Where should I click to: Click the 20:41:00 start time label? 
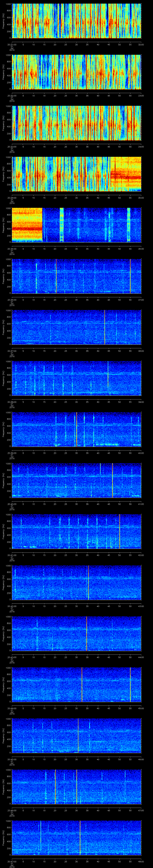click(12, 555)
